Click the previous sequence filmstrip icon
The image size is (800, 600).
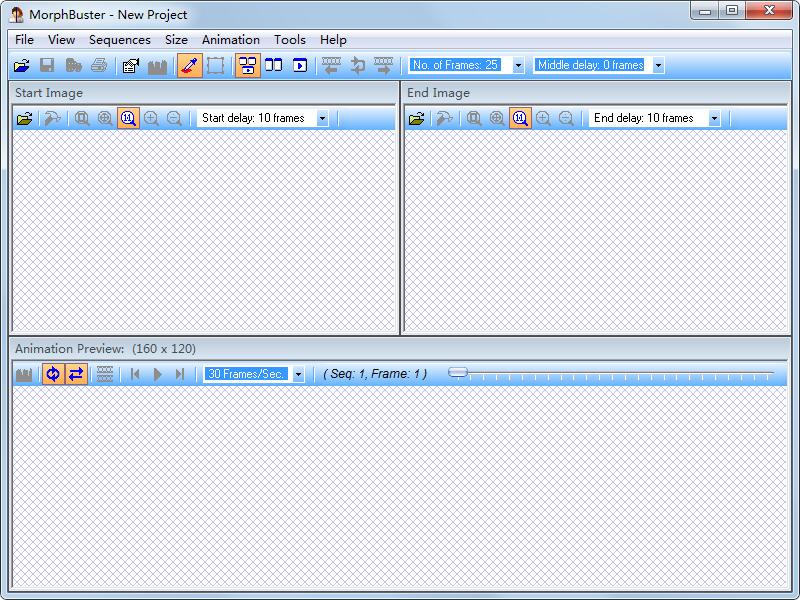331,65
